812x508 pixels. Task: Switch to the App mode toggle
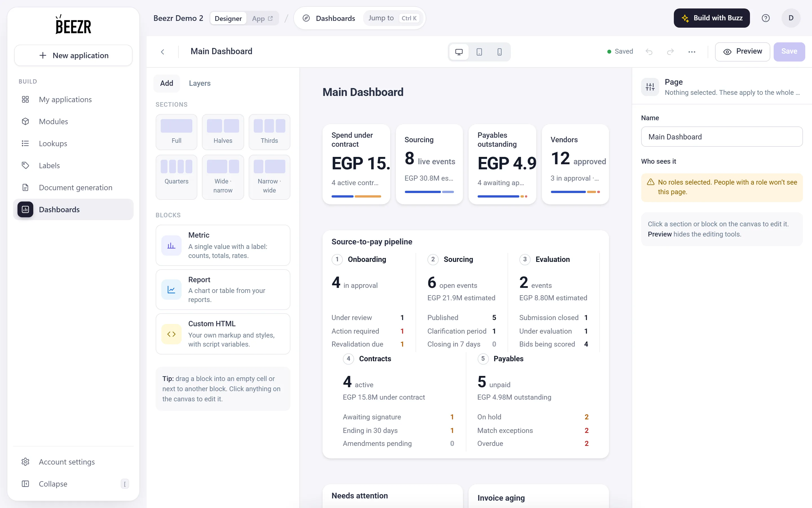click(x=262, y=18)
